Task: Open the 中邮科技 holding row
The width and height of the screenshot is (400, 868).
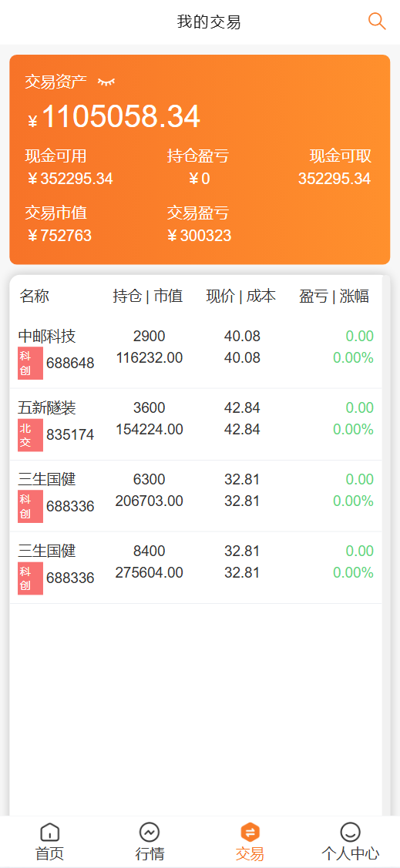Action: (196, 353)
